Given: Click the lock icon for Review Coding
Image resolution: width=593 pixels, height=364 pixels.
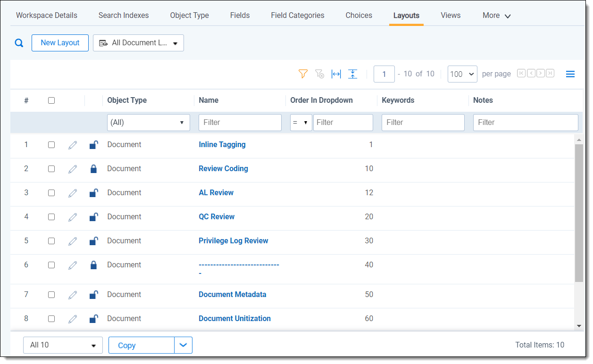Looking at the screenshot, I should [x=93, y=169].
